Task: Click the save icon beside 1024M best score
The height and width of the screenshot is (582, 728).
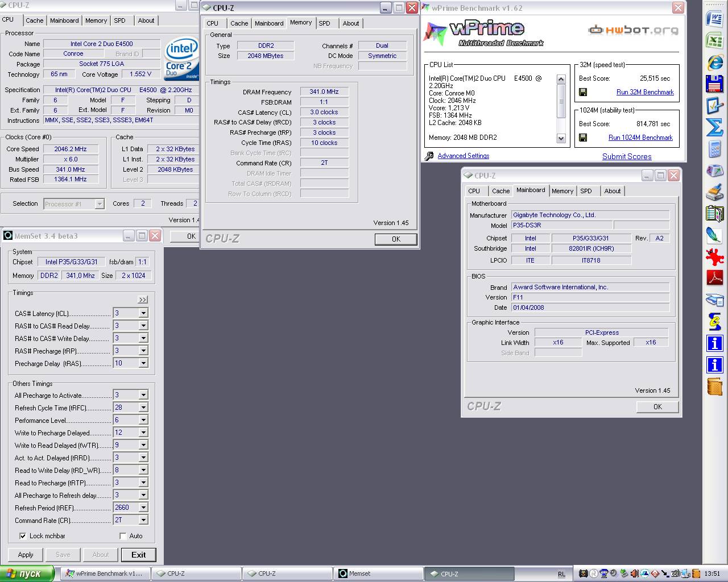Action: [x=583, y=138]
